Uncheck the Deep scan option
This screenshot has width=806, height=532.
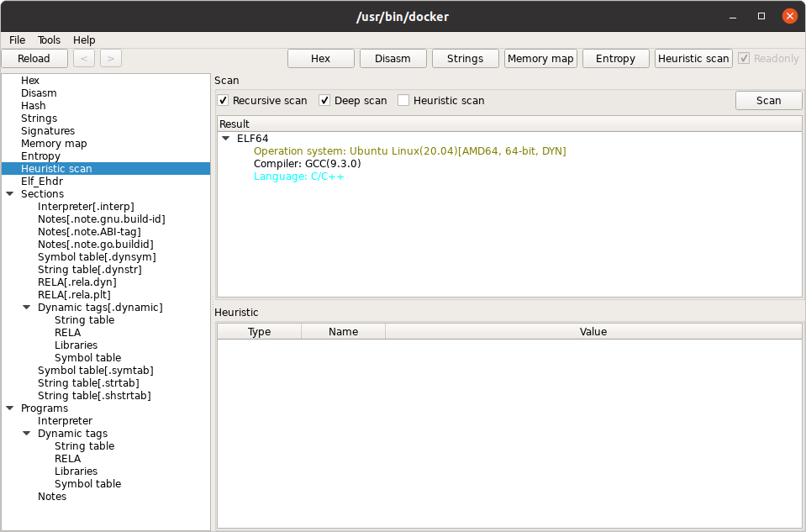coord(324,100)
